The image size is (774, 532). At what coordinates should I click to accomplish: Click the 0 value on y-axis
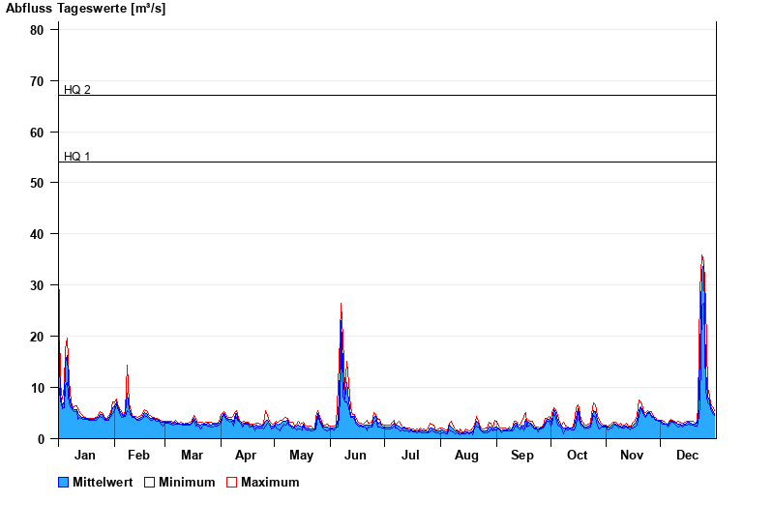pos(41,439)
